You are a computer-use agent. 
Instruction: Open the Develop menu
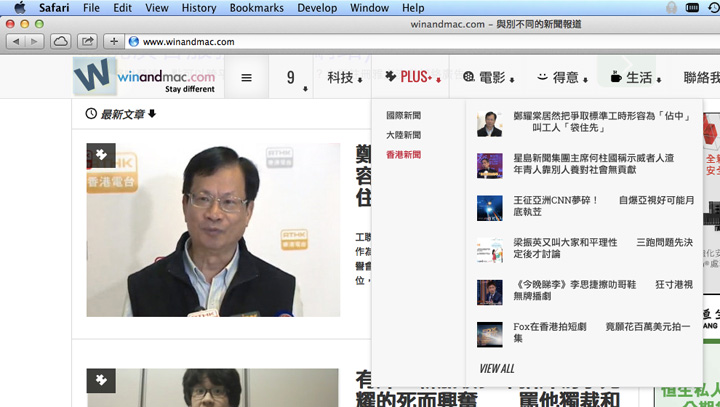317,8
